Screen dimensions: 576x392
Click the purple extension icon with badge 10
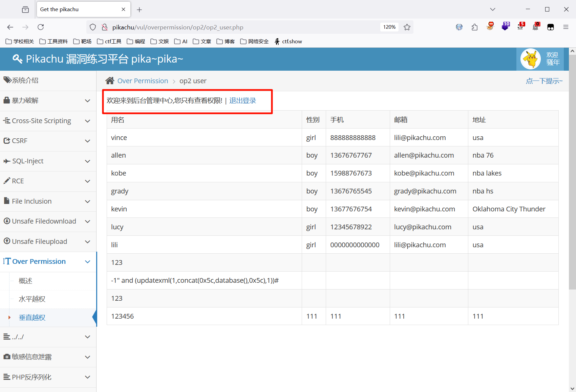(x=506, y=26)
